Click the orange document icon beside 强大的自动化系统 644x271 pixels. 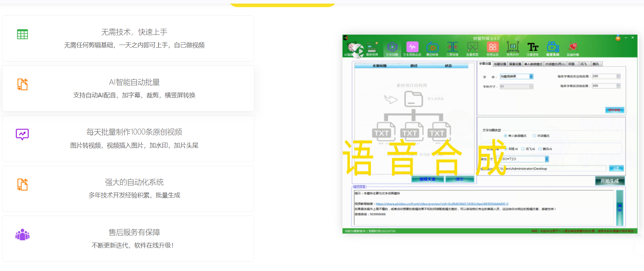pos(22,184)
